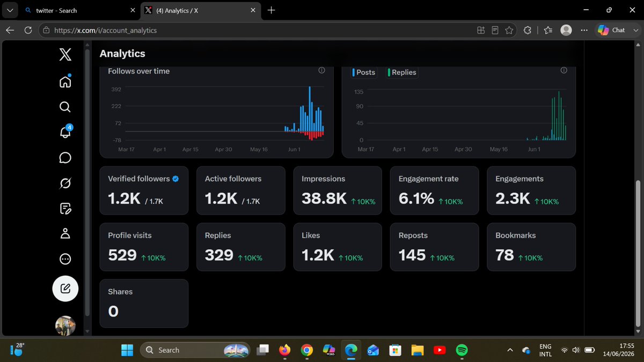
Task: Click the Reposts 145 value
Action: (412, 255)
